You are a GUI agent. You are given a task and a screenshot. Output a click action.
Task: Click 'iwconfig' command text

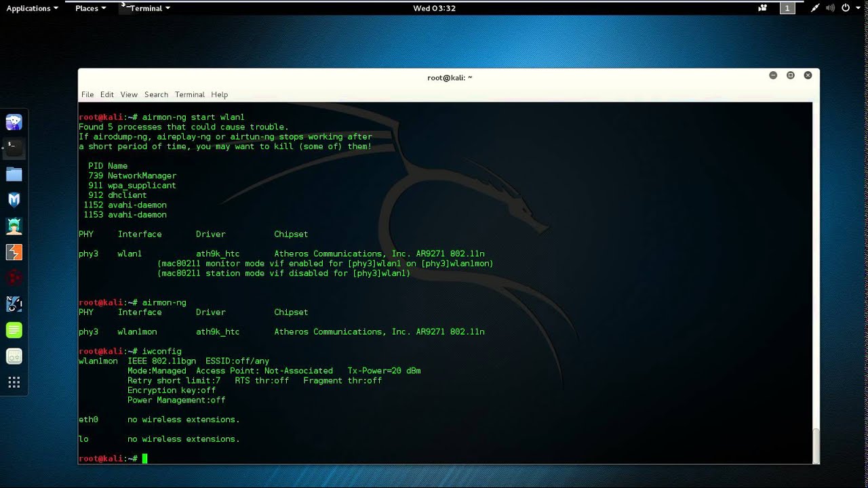click(x=161, y=352)
